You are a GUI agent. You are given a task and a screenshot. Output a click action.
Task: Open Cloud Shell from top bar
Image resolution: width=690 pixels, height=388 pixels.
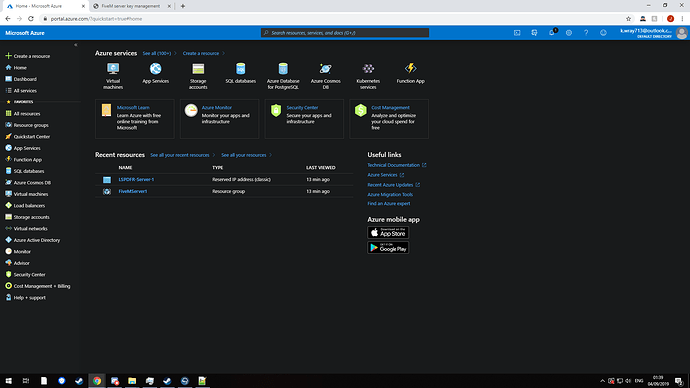click(517, 33)
